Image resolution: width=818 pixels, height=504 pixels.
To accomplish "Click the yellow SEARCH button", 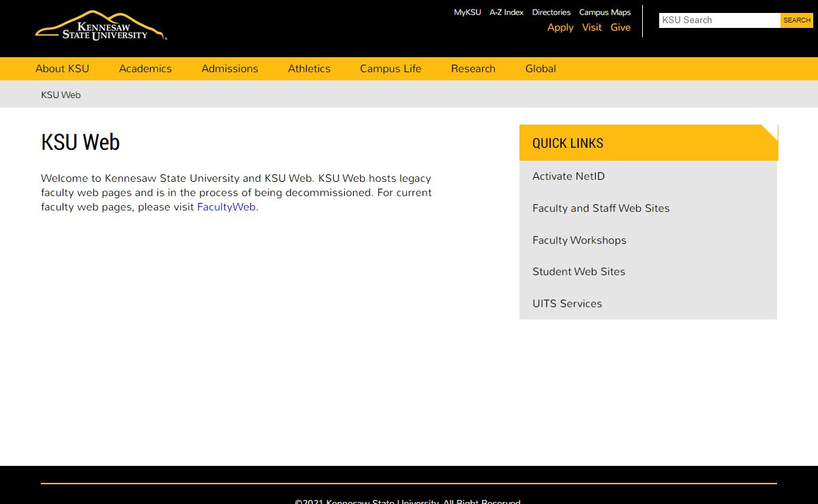I will click(x=797, y=20).
